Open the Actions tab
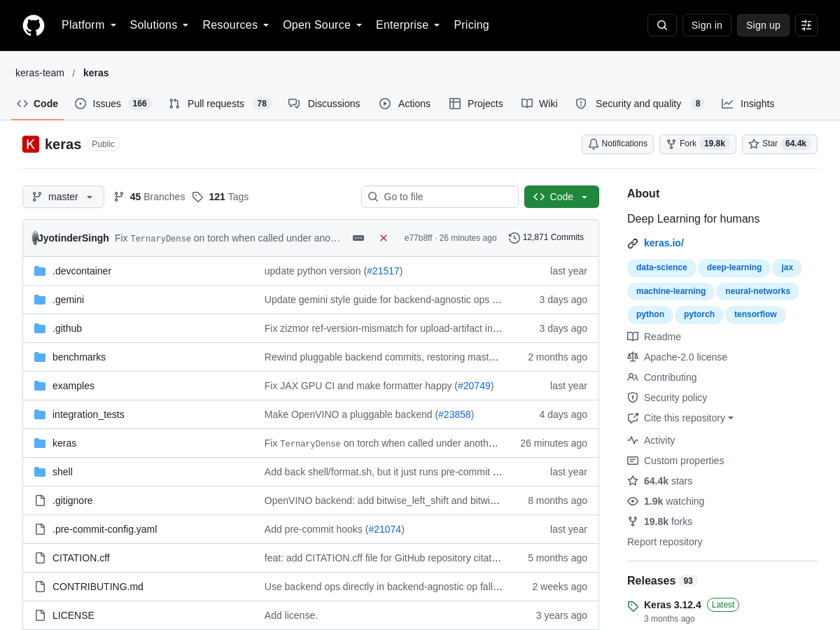This screenshot has height=630, width=840. [x=405, y=104]
